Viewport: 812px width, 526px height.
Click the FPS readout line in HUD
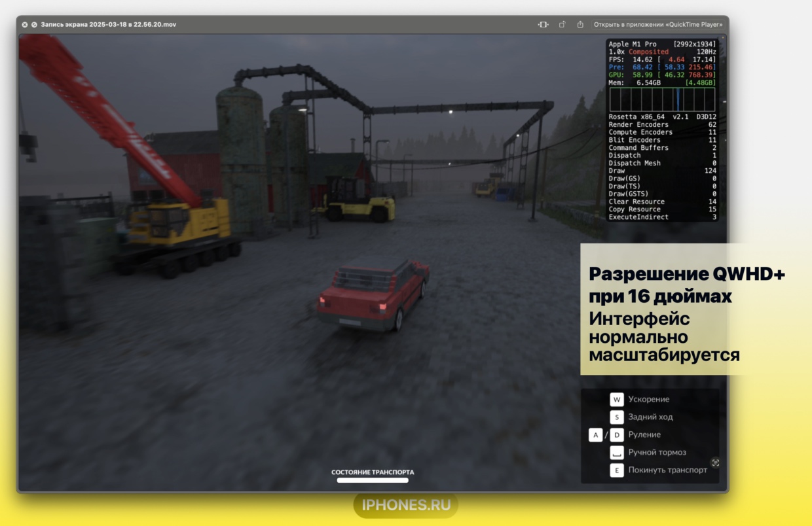pos(662,60)
